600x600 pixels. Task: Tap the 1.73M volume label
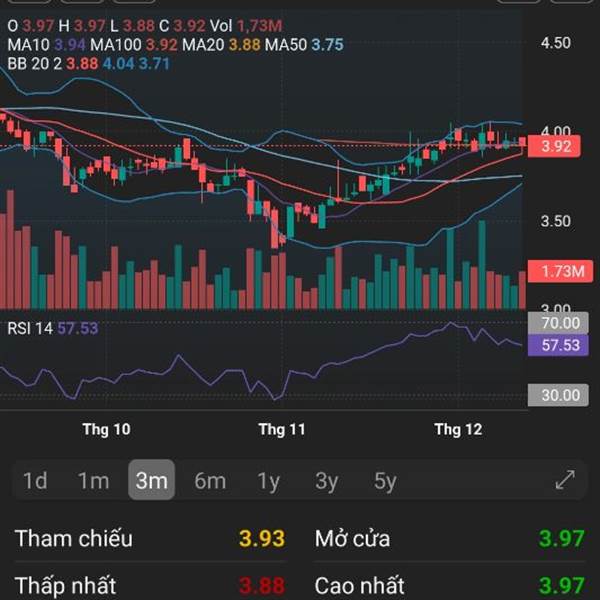pyautogui.click(x=560, y=271)
